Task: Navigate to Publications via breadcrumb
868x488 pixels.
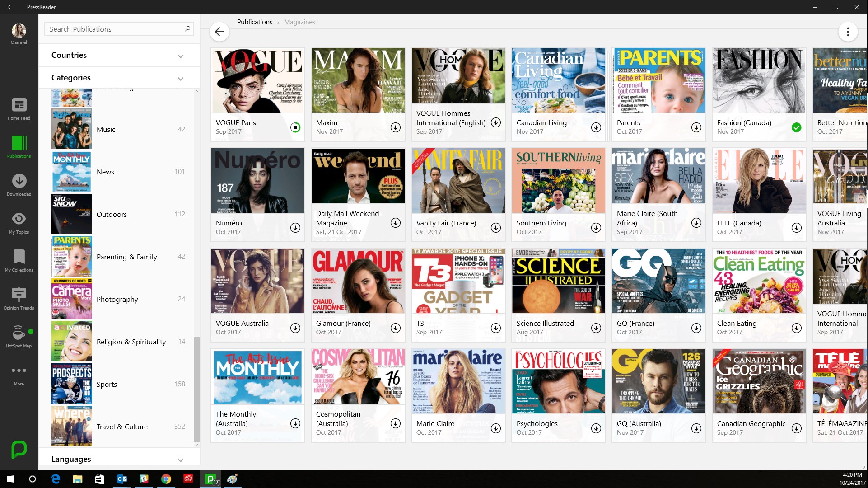Action: click(254, 22)
